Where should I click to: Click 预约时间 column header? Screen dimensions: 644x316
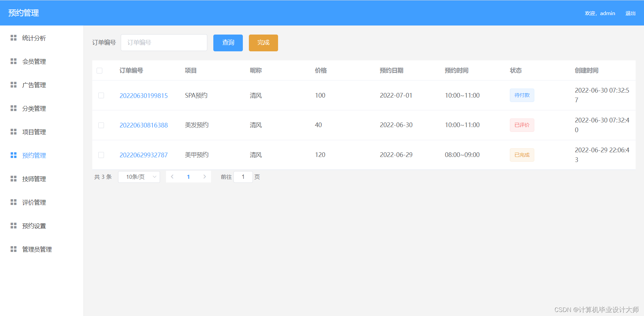tap(457, 70)
